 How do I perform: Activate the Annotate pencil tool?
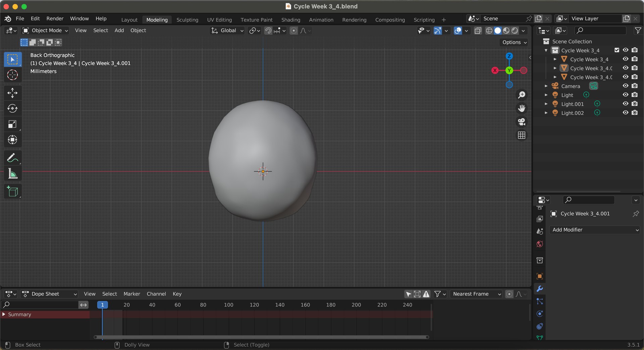(12, 158)
